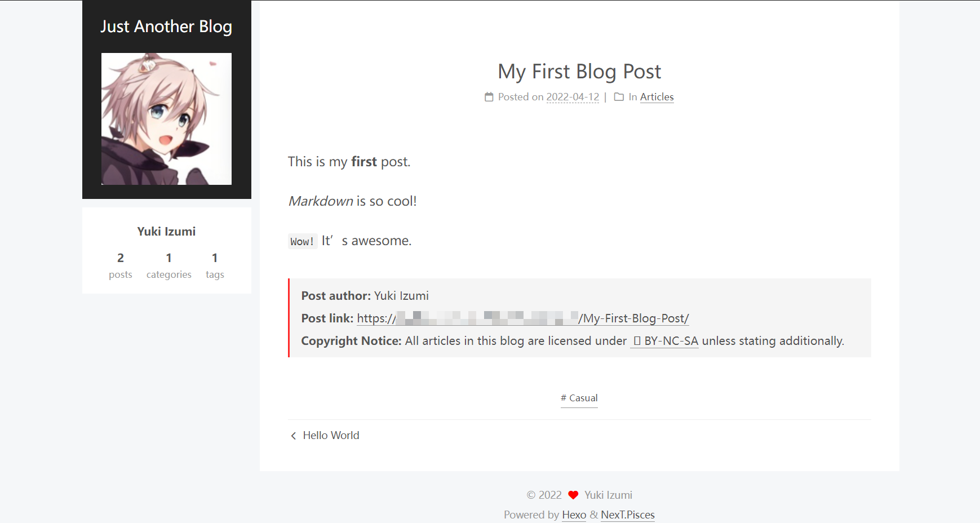Click the left chevron beside Hello World
This screenshot has width=980, height=523.
[x=293, y=436]
